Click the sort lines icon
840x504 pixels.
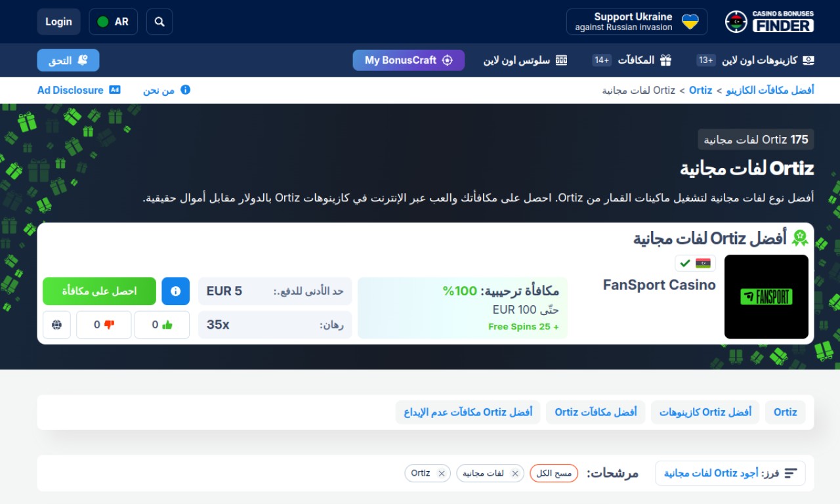coord(791,473)
